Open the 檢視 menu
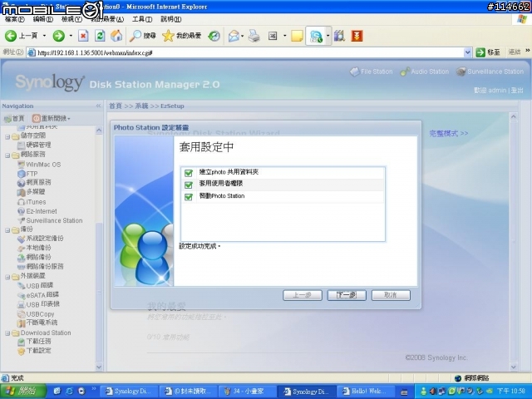Screen dimensions: 532x399 (x=71, y=19)
